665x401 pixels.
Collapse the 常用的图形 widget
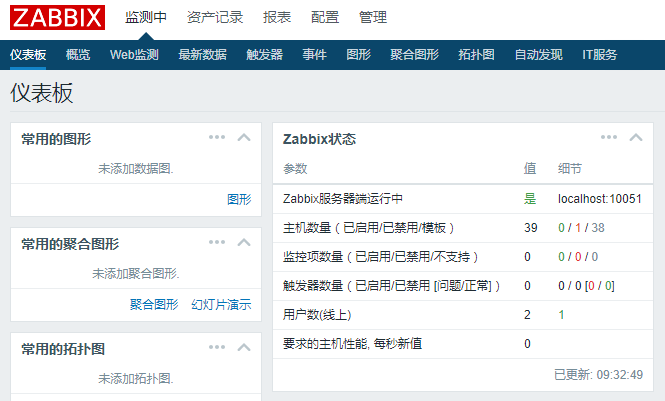244,137
